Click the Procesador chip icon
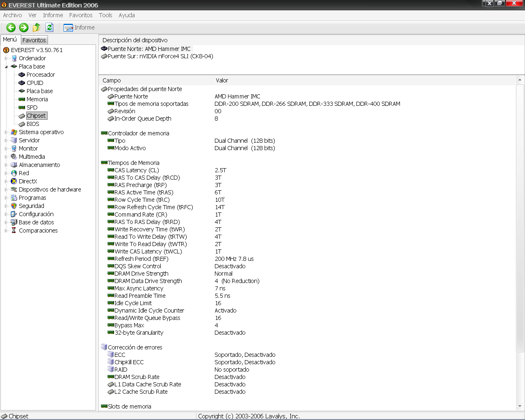Viewport: 525px width, 420px height. tap(22, 75)
